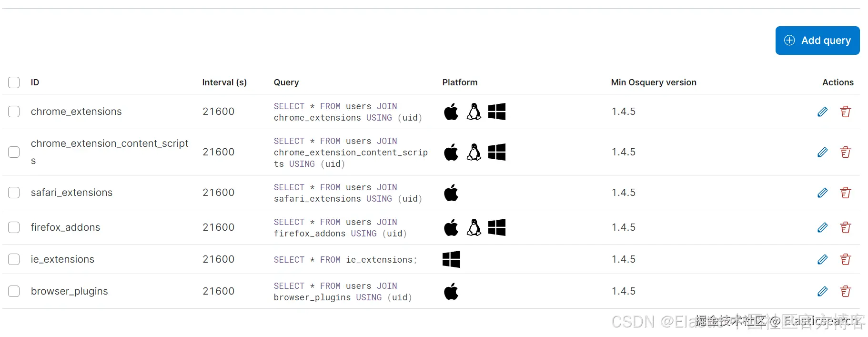
Task: Click Windows platform icon in ie_extensions row
Action: click(451, 259)
